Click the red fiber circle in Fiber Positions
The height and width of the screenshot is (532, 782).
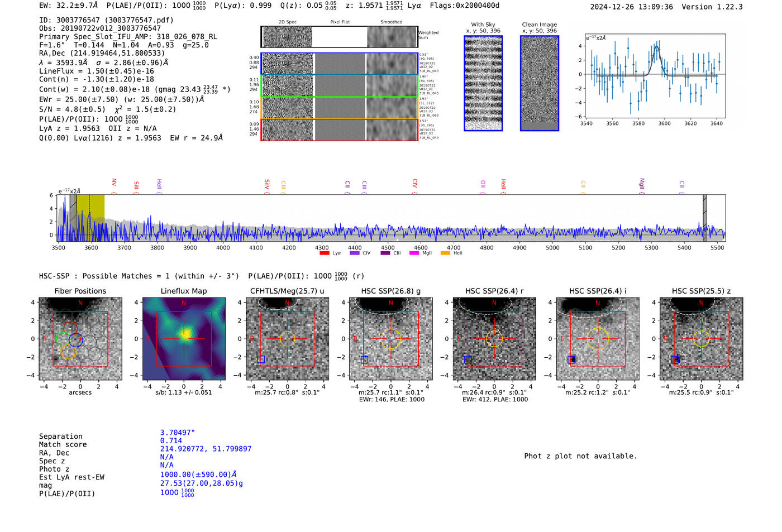tap(70, 328)
